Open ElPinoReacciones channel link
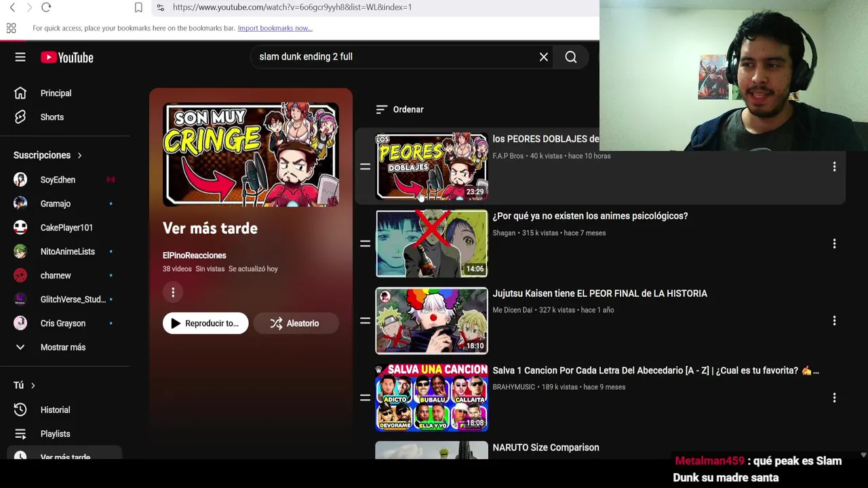The image size is (868, 488). pos(195,256)
